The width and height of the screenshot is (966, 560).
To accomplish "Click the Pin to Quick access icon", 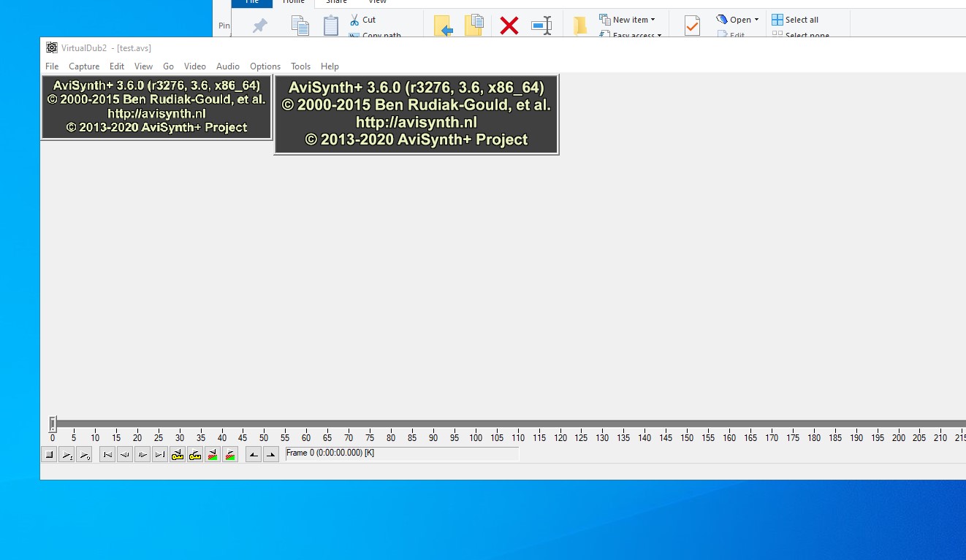I will point(259,26).
